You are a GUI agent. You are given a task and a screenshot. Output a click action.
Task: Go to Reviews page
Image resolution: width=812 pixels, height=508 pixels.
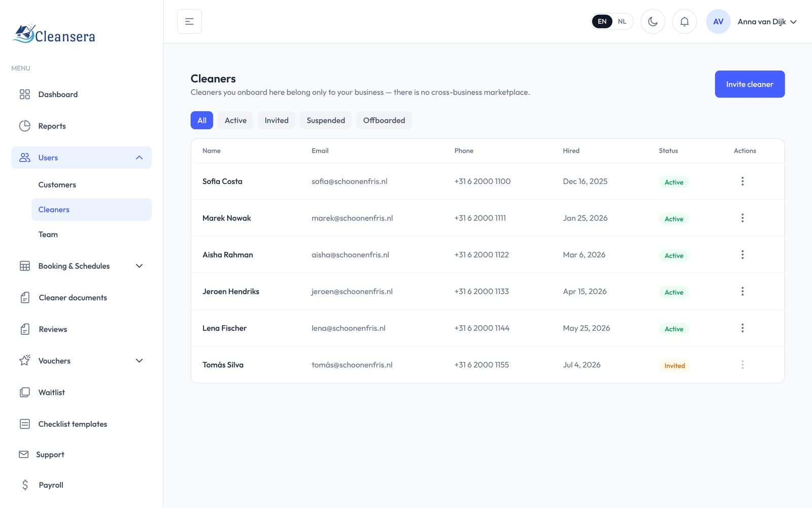(x=81, y=329)
